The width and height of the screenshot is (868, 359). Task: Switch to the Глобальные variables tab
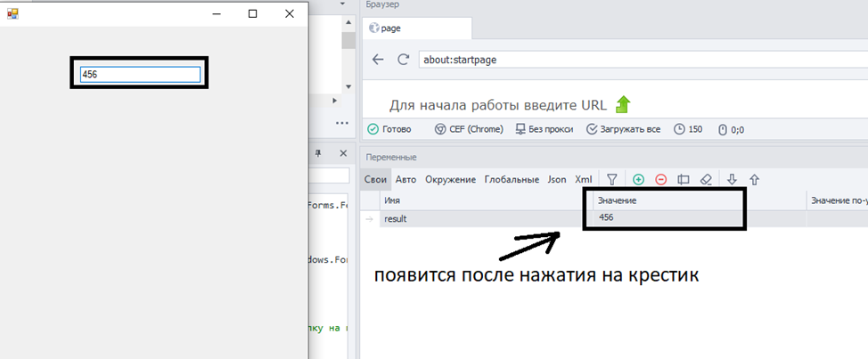coord(512,179)
